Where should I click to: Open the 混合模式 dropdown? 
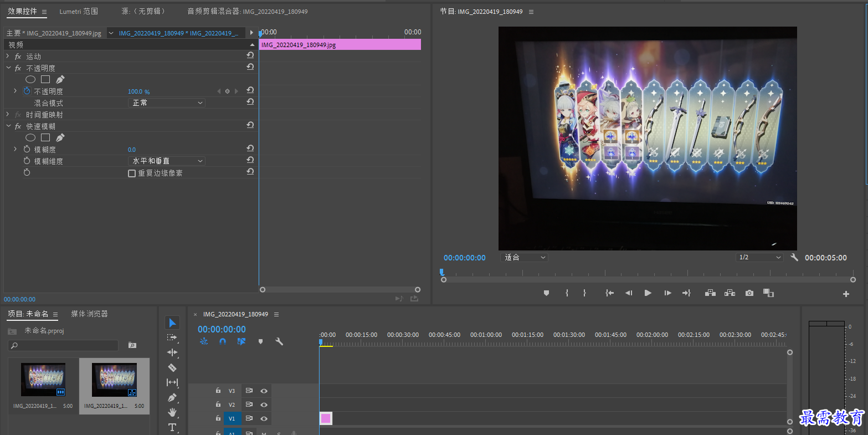tap(166, 103)
